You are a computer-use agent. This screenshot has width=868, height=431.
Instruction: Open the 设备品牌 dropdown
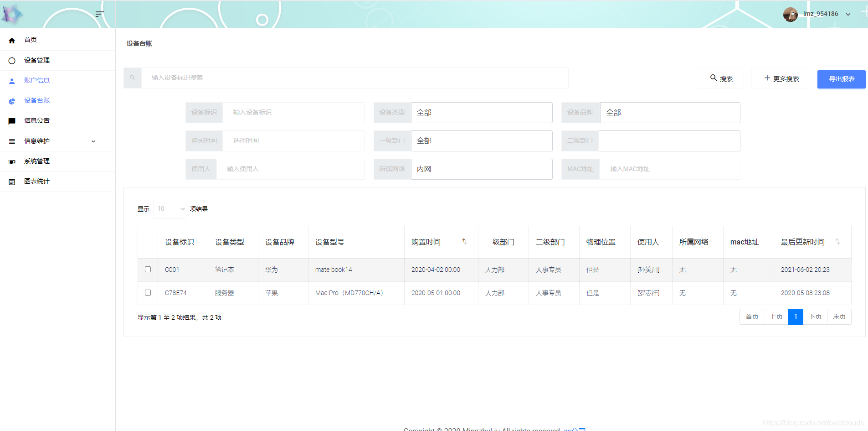click(670, 113)
